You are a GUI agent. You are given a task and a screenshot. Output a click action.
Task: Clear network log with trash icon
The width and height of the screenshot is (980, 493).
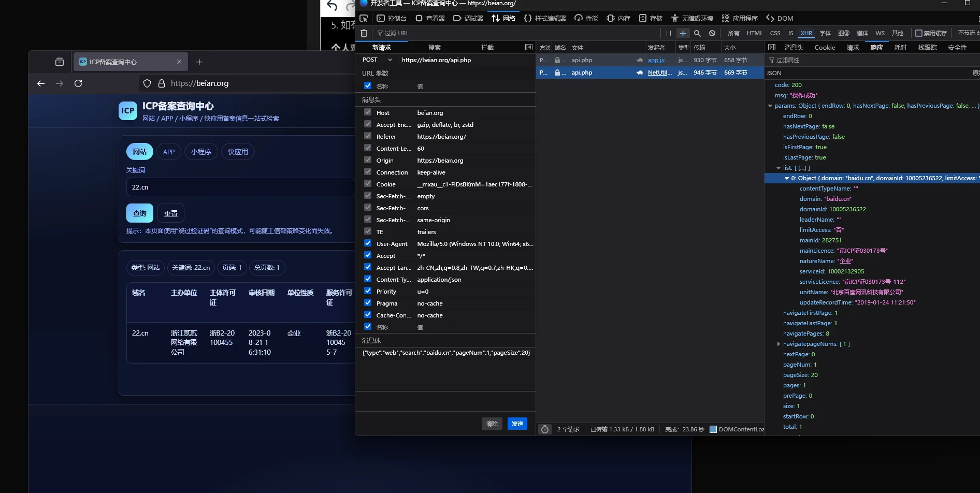(x=364, y=33)
